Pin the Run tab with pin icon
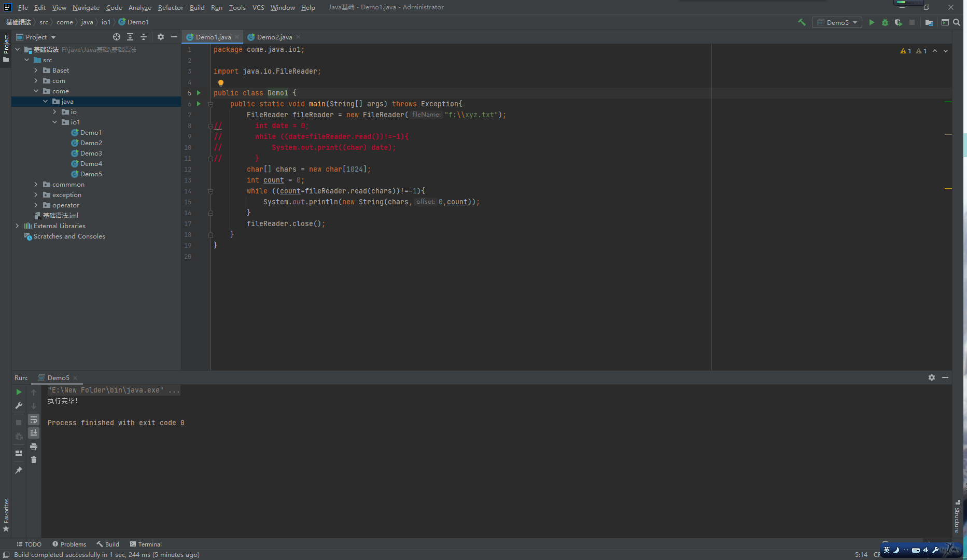Screen dimensions: 967x560 pos(19,470)
